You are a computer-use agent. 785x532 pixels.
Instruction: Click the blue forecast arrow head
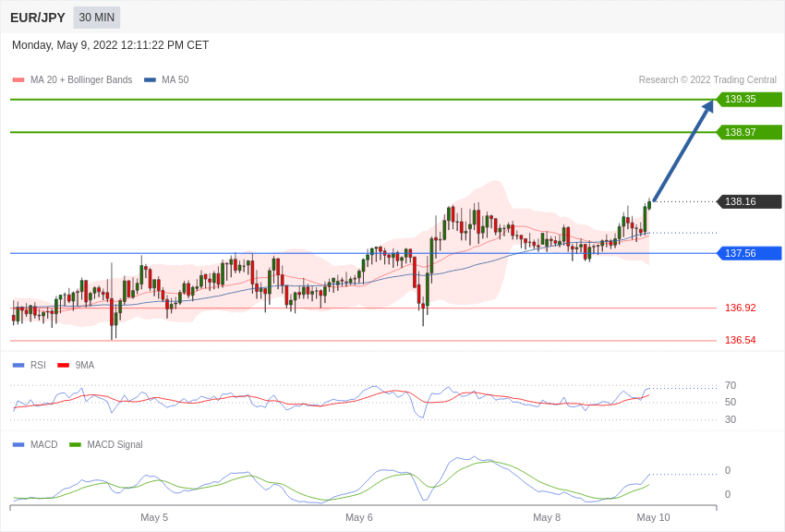point(707,107)
